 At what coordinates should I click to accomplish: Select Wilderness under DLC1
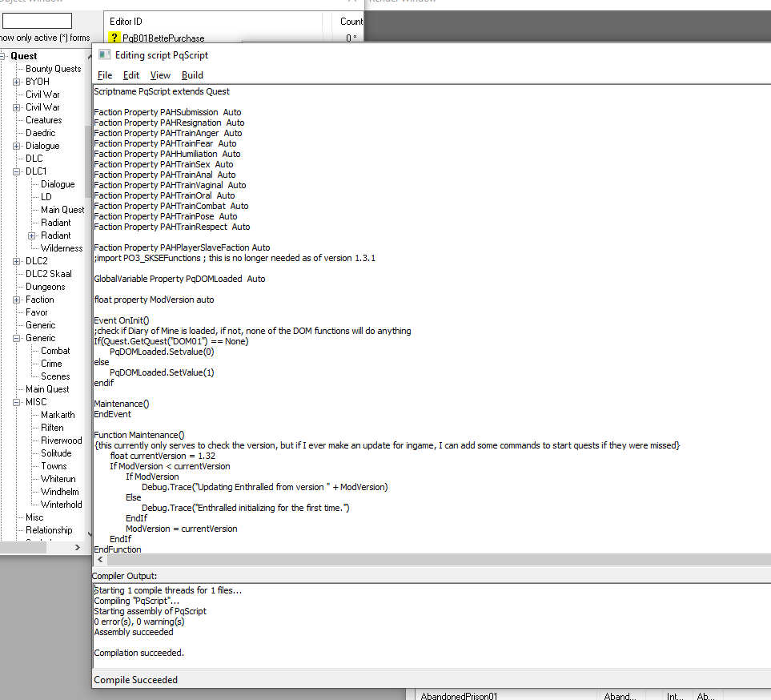click(x=62, y=248)
